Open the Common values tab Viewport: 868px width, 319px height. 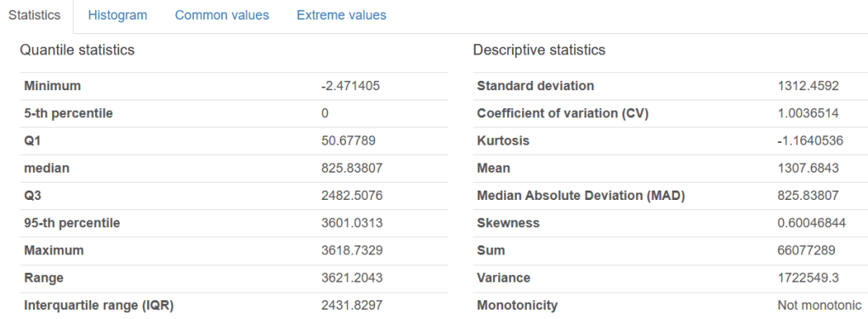coord(222,15)
